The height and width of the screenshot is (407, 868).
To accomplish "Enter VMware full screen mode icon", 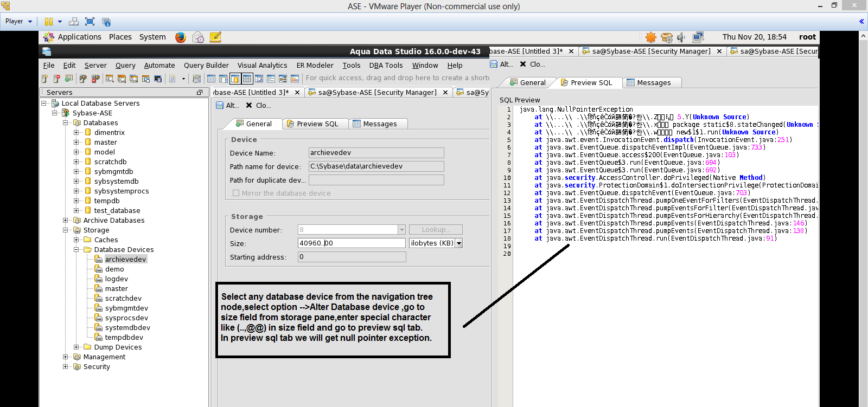I will pos(90,22).
